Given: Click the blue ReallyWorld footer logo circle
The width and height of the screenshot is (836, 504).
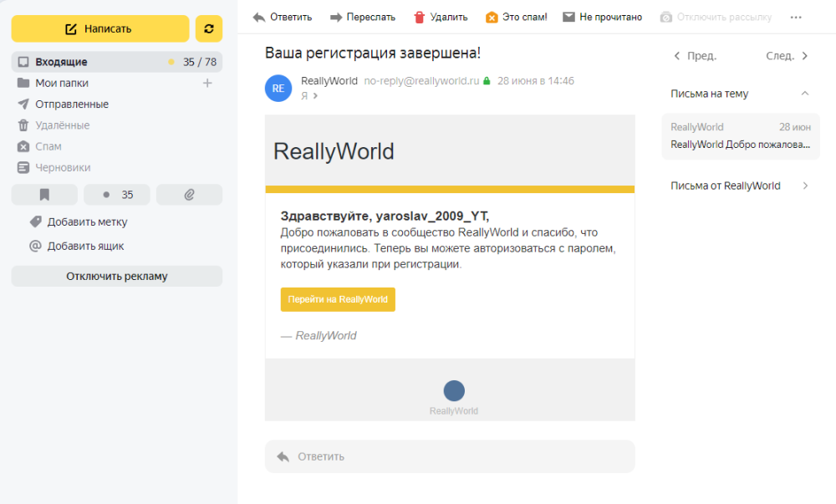Looking at the screenshot, I should click(x=454, y=390).
